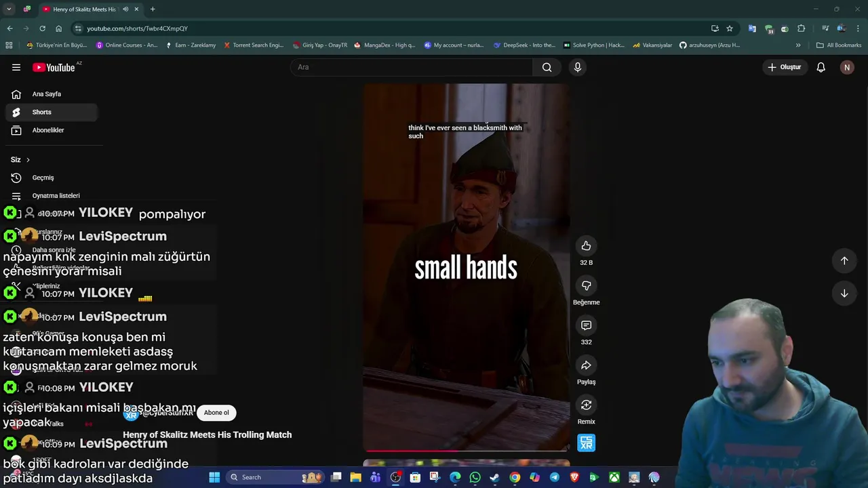Open browser home page icon
Screen dimensions: 868x488
point(59,28)
